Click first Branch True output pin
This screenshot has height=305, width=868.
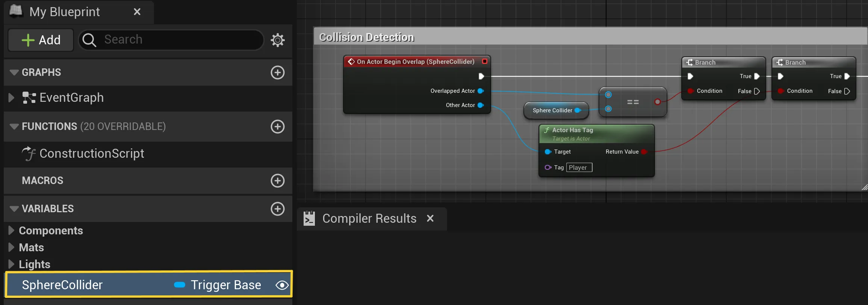757,76
